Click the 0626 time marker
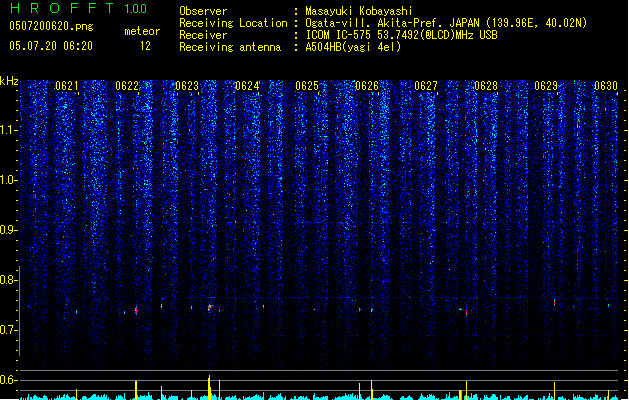Image resolution: width=629 pixels, height=400 pixels. [367, 86]
